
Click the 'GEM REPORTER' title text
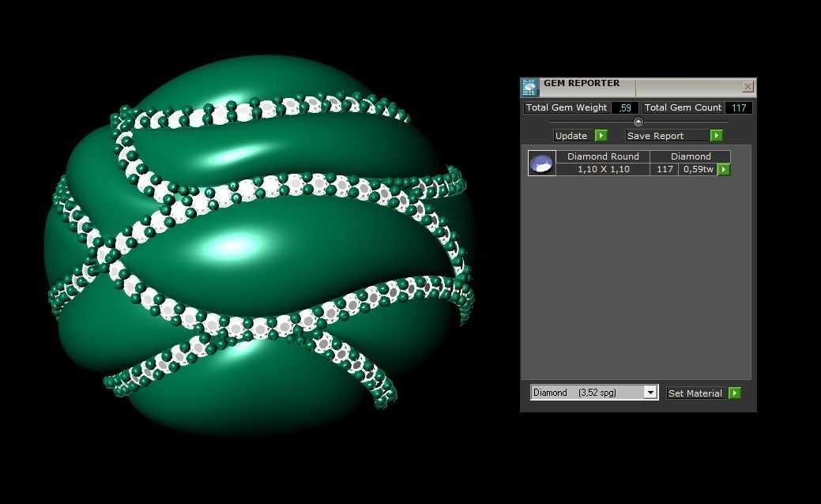pyautogui.click(x=582, y=83)
